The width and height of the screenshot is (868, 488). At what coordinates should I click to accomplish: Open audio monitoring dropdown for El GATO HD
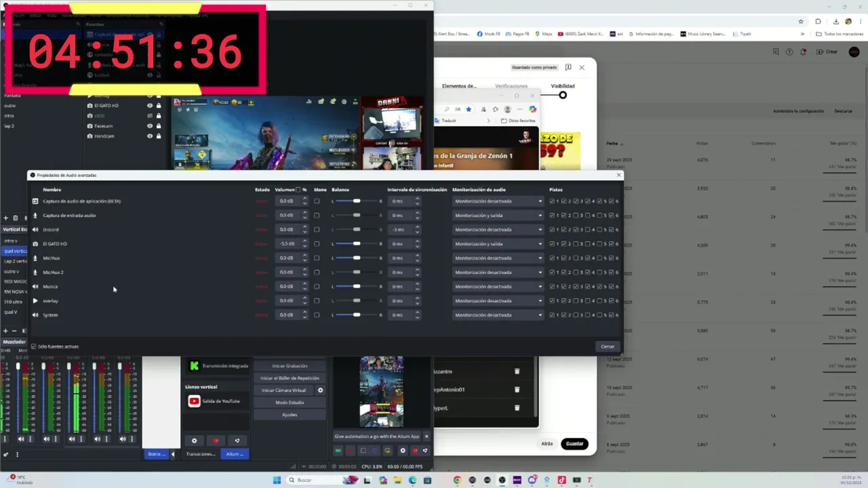click(498, 244)
